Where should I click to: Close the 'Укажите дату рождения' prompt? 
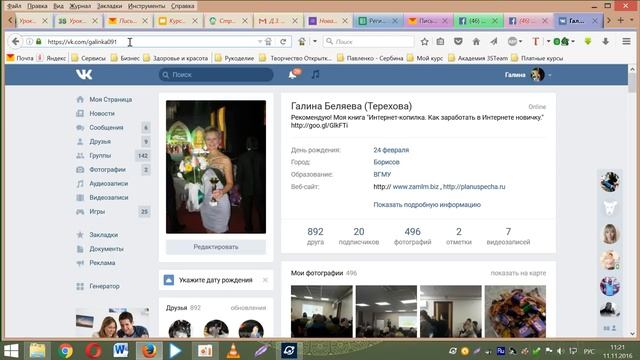click(265, 280)
